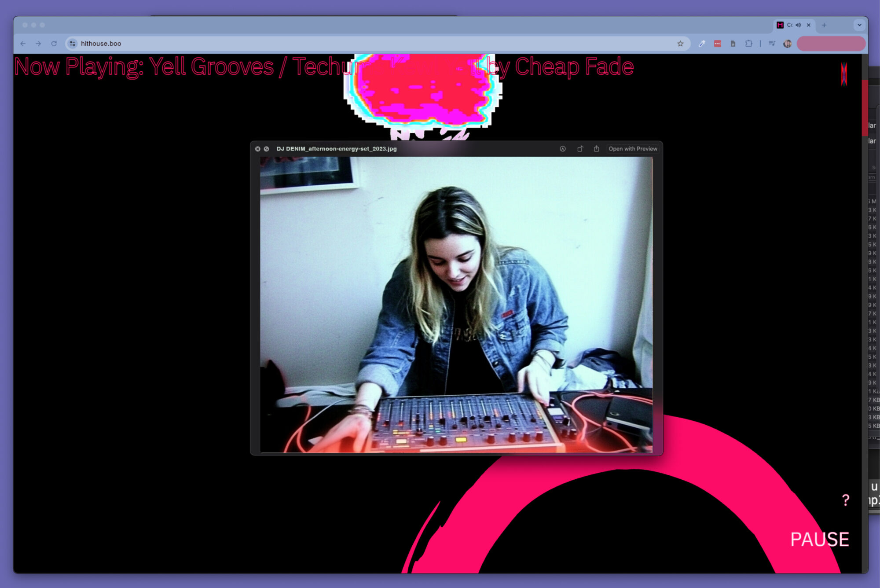
Task: Click the Quick Look full-screen toggle icon
Action: click(266, 149)
